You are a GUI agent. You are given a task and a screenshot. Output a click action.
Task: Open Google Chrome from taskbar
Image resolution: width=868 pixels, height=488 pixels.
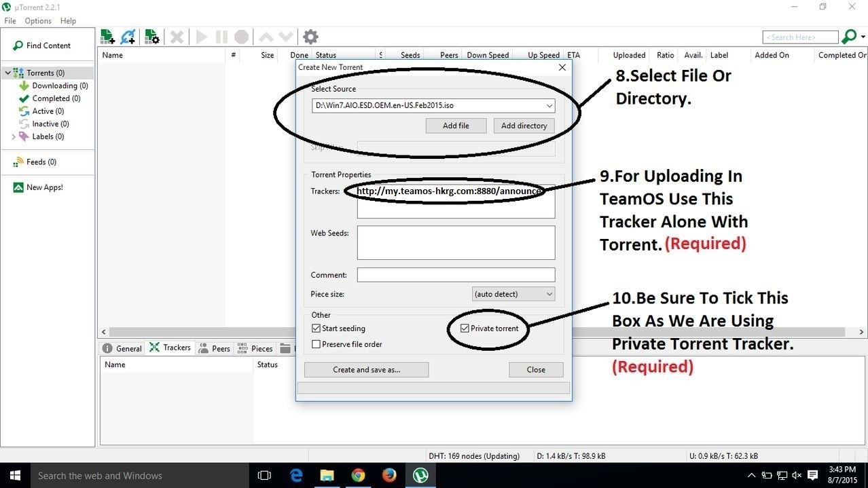click(358, 476)
